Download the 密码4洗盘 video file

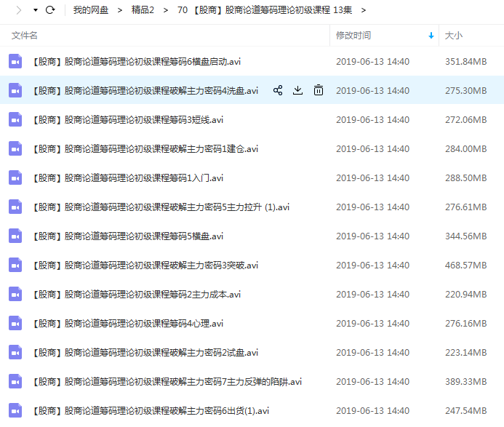click(x=297, y=91)
